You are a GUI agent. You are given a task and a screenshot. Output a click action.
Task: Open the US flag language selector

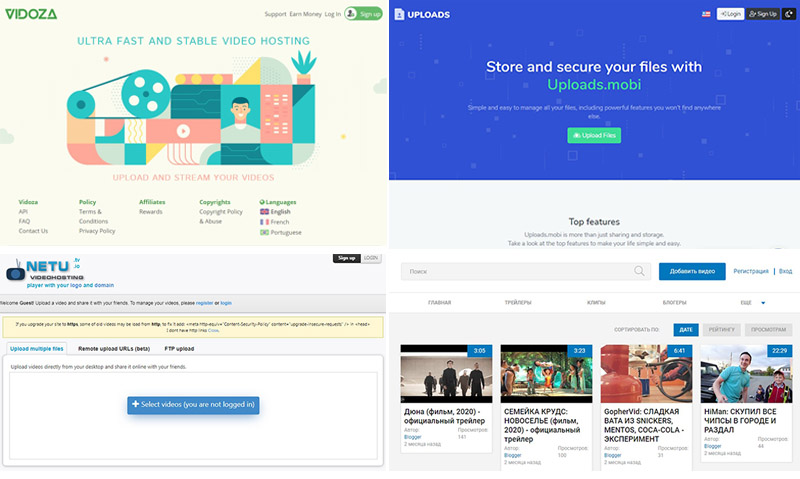(707, 14)
